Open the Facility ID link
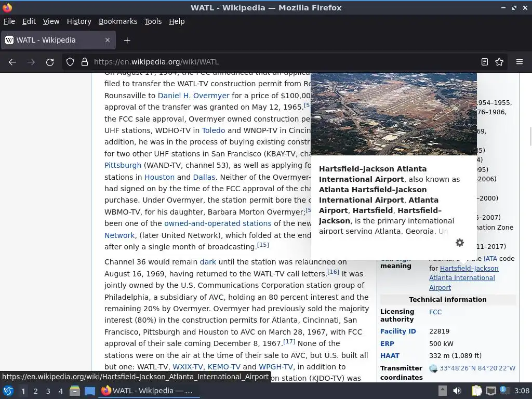Viewport: 532px width, 399px height. coord(398,331)
